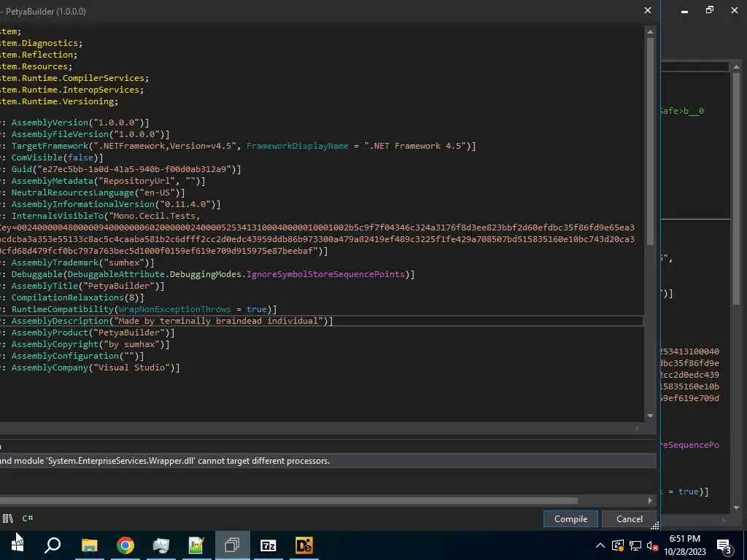The image size is (747, 560).
Task: Click the code editor scroll-down arrow
Action: click(x=650, y=416)
